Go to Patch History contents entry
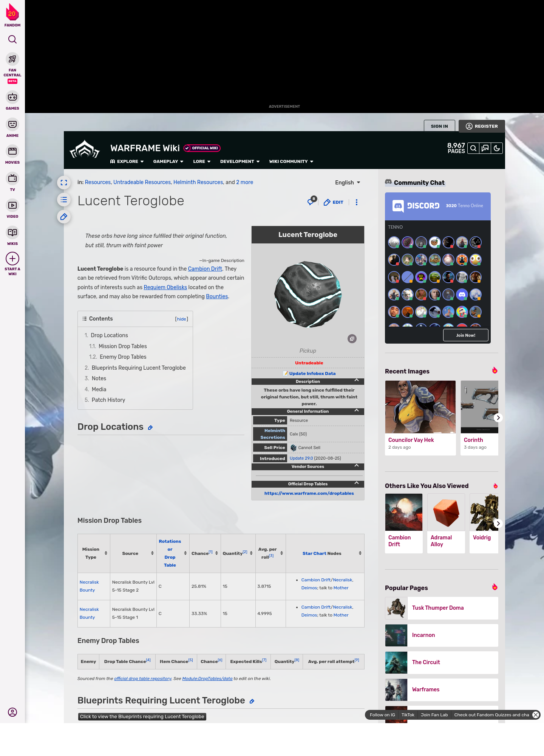544x756 pixels. tap(108, 400)
